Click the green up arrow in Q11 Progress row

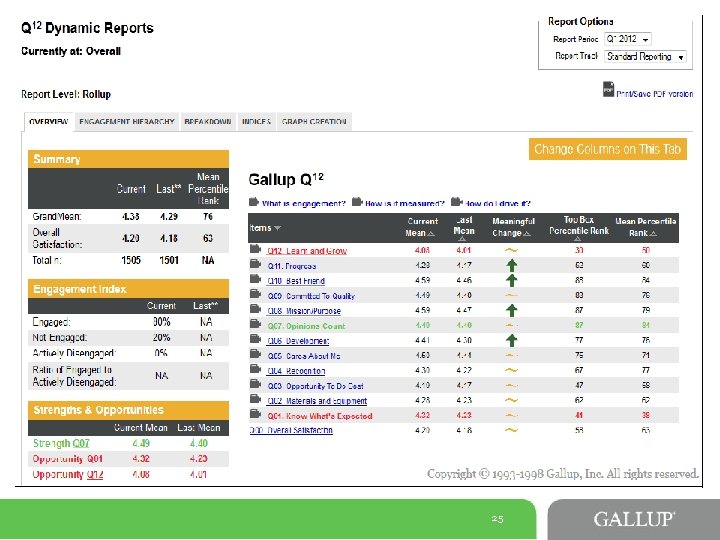click(512, 265)
